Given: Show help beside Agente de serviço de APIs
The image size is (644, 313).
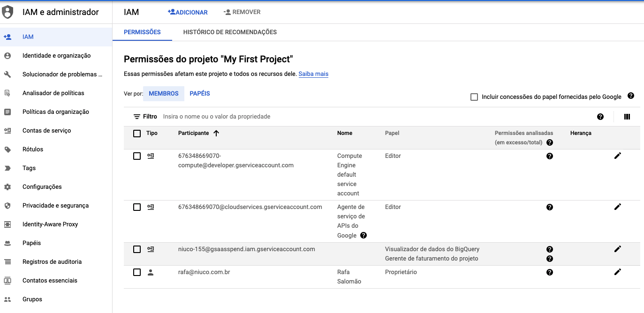Looking at the screenshot, I should (x=364, y=235).
